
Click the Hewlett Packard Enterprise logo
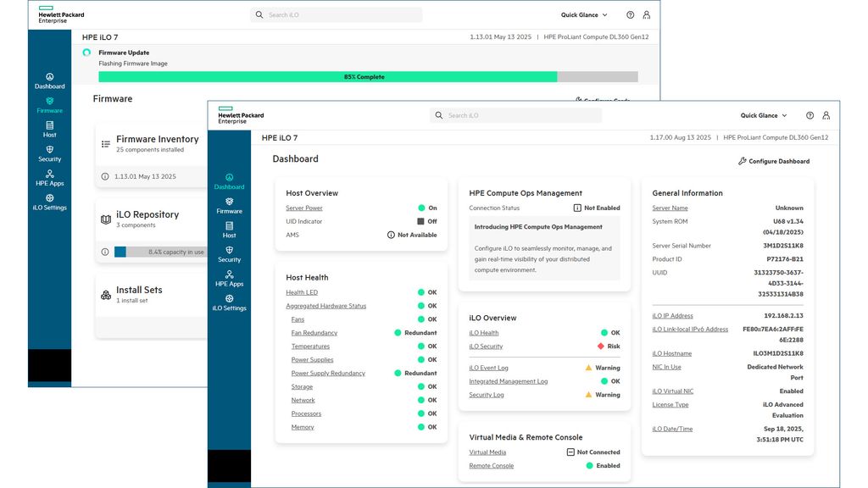[x=243, y=114]
